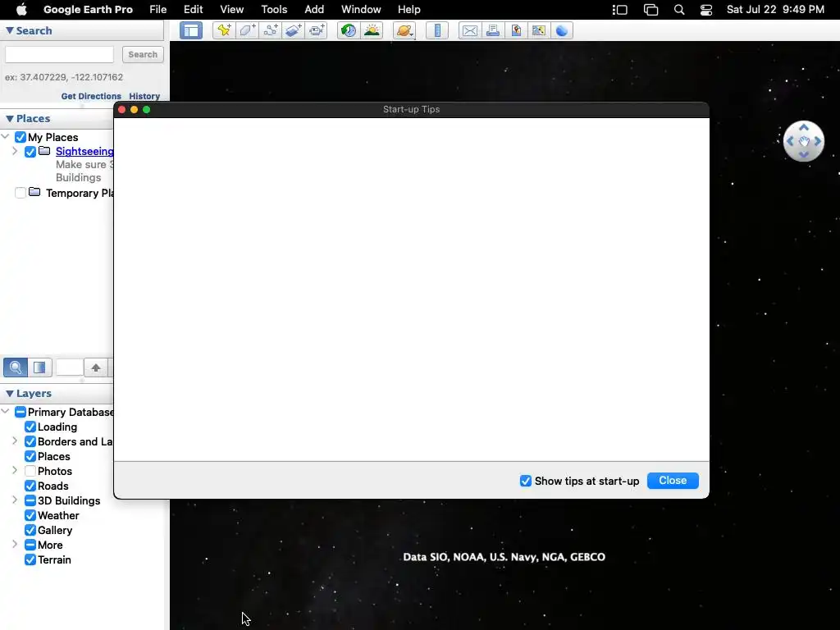Email the view with envelope icon
The width and height of the screenshot is (840, 630).
(470, 30)
